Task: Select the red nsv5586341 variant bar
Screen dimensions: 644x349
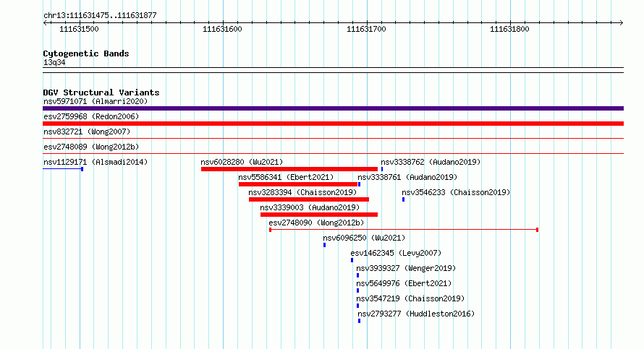Action: [x=298, y=184]
